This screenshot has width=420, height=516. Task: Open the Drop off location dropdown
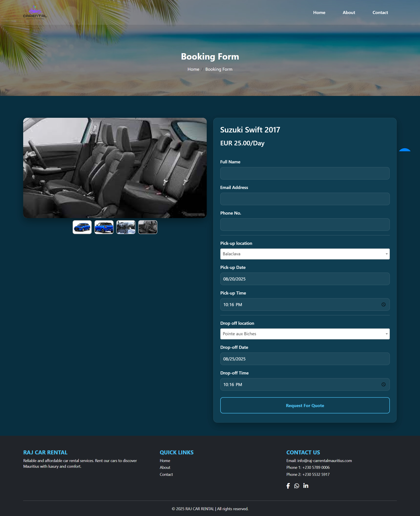pos(304,334)
